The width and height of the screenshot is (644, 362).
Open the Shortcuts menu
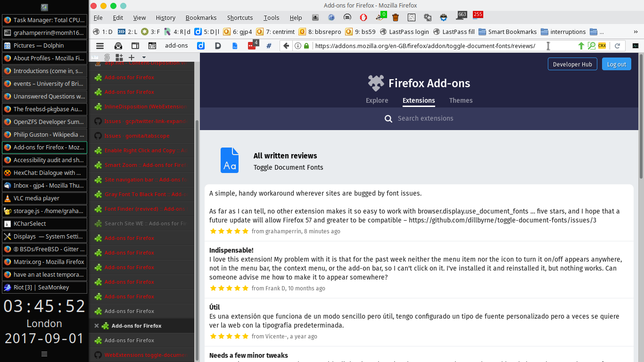pos(240,17)
